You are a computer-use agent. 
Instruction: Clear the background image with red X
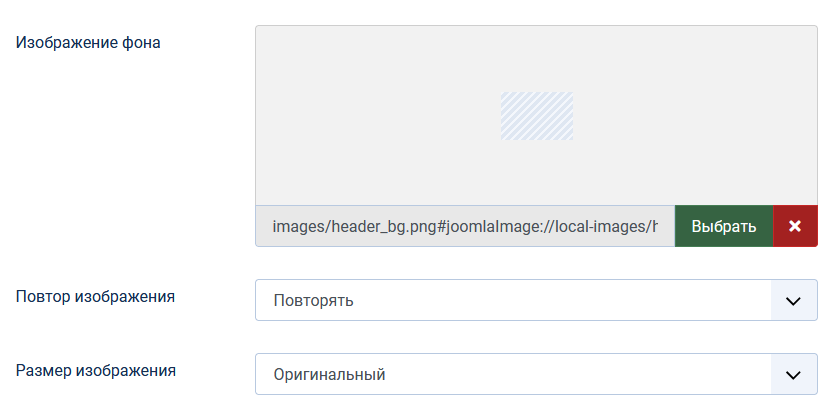796,226
